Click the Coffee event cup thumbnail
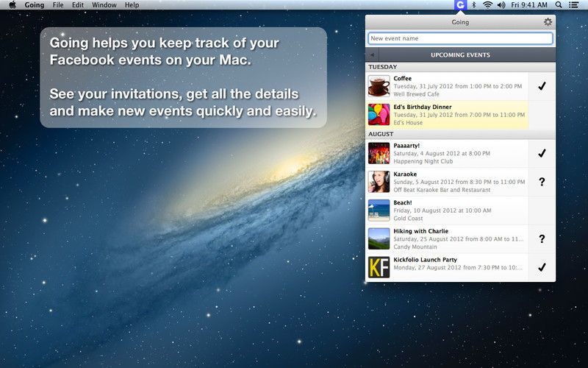The image size is (588, 368). [379, 86]
